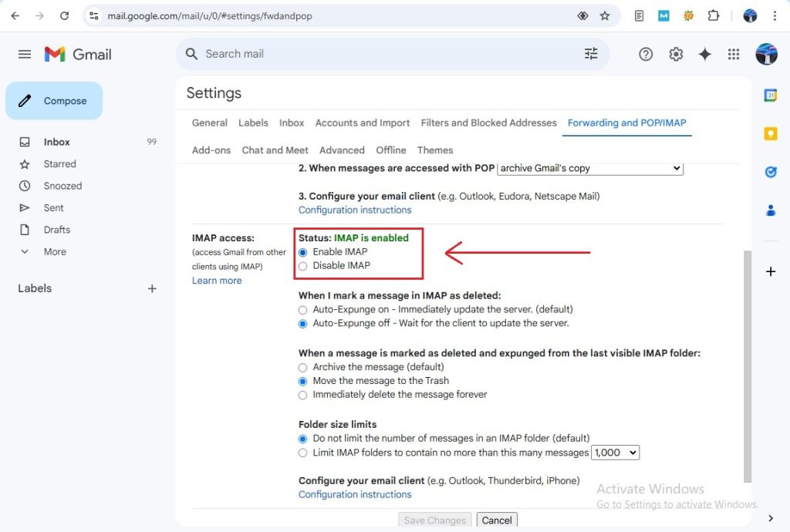Viewport: 790px width, 532px height.
Task: Open the Chrome extensions puzzle icon
Action: tap(713, 15)
